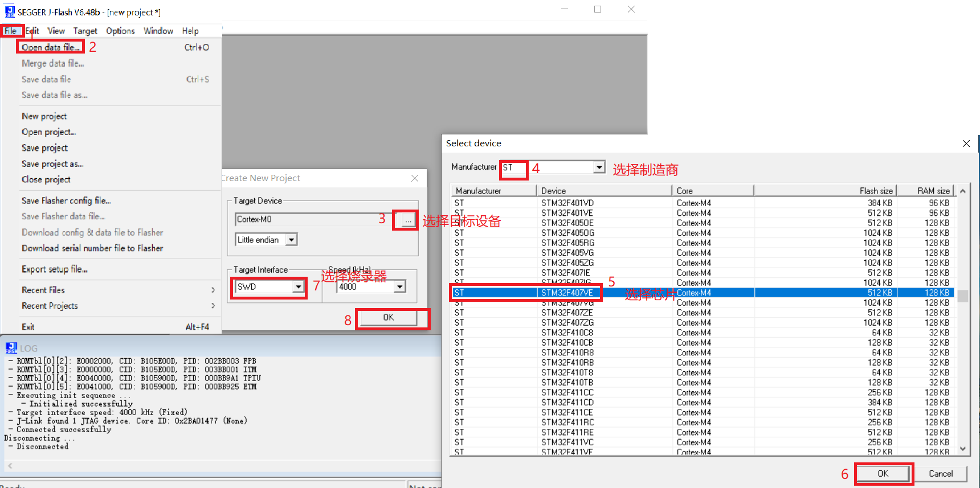
Task: Select device row STM32F405ZG
Action: point(703,263)
